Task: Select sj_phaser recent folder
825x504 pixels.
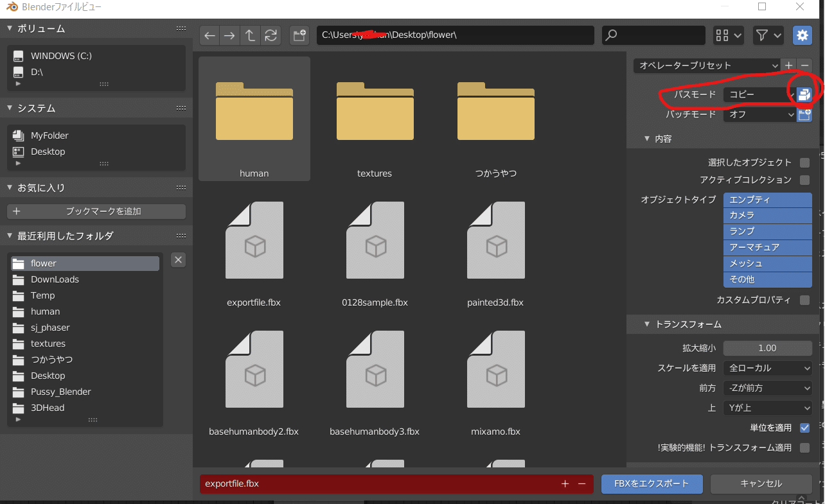Action: (x=85, y=327)
